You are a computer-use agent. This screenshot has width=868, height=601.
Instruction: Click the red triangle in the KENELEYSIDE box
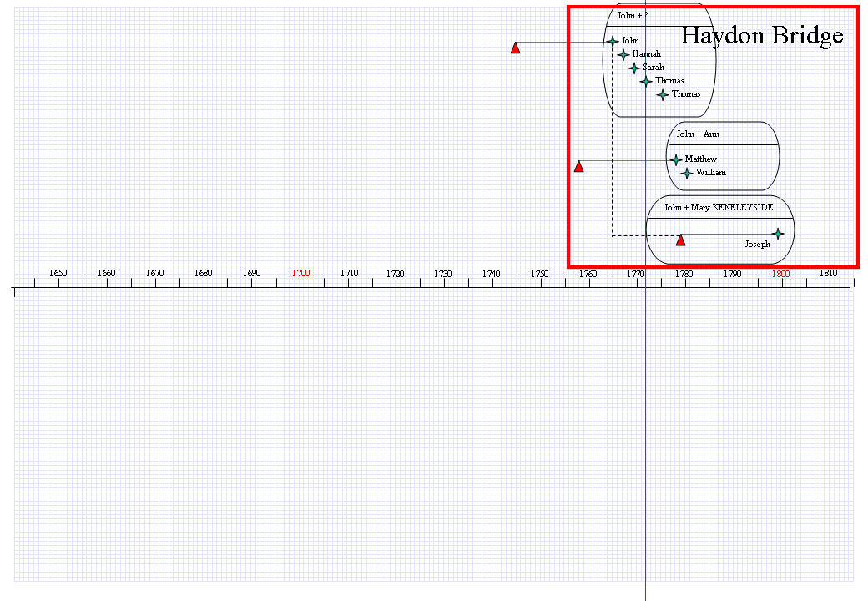(x=681, y=240)
